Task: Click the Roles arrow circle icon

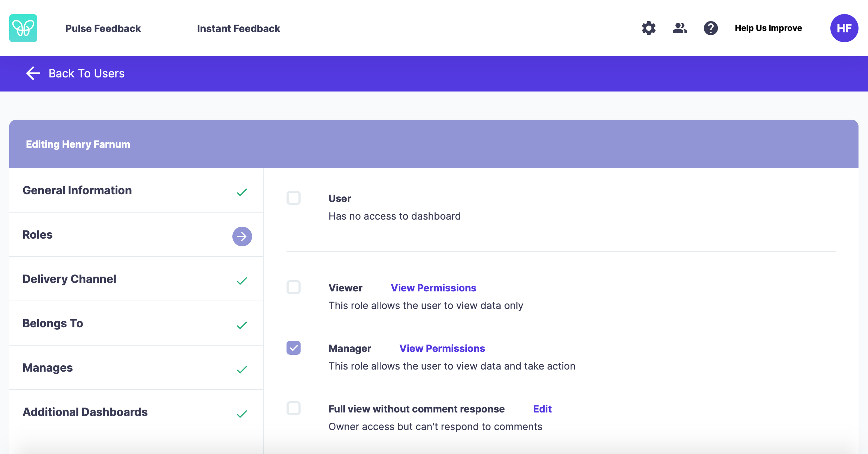Action: click(x=242, y=236)
